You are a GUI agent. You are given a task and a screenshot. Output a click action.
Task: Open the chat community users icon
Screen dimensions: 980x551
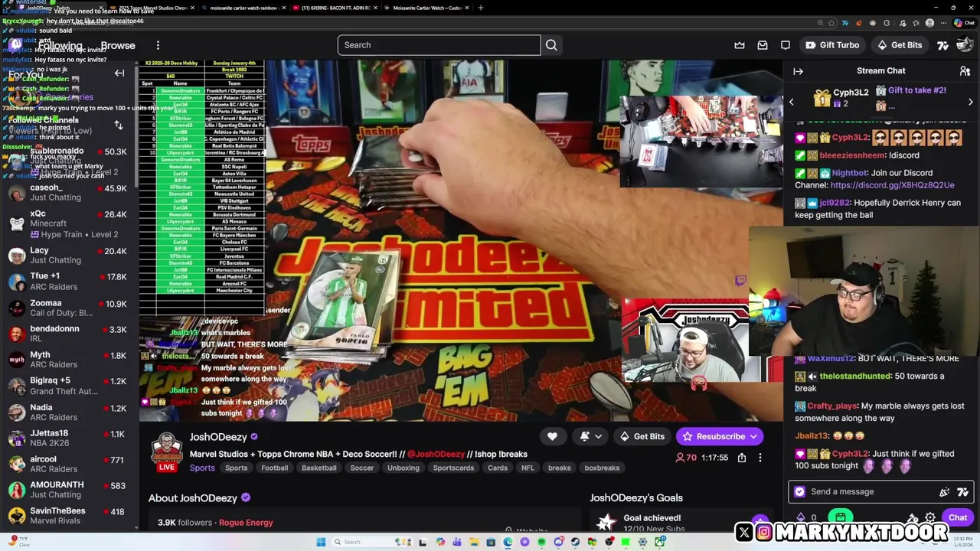point(965,71)
